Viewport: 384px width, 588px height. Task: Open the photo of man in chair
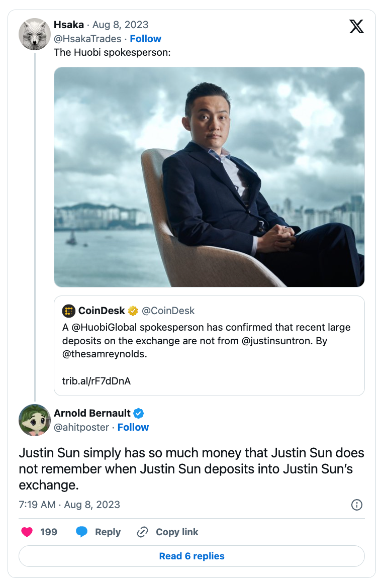tap(209, 177)
